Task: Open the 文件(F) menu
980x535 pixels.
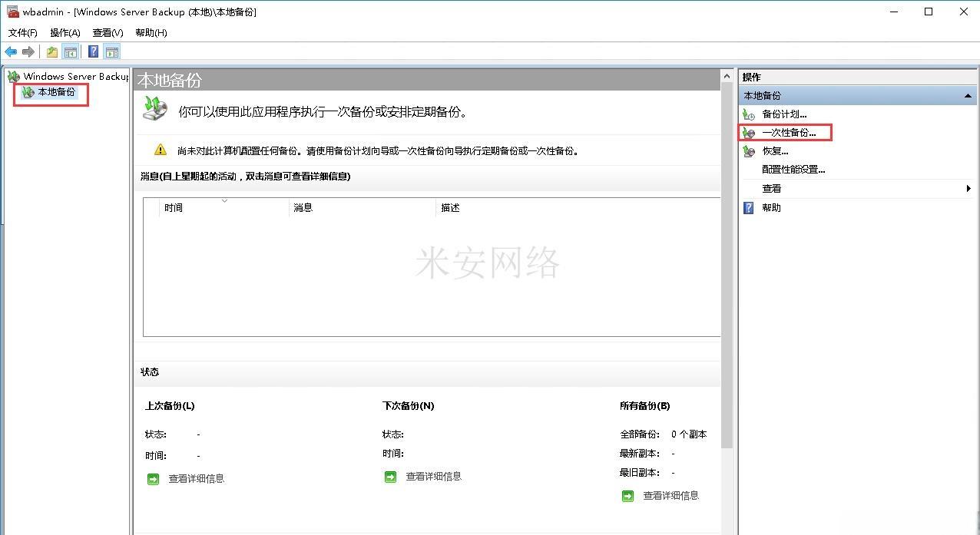Action: click(23, 32)
